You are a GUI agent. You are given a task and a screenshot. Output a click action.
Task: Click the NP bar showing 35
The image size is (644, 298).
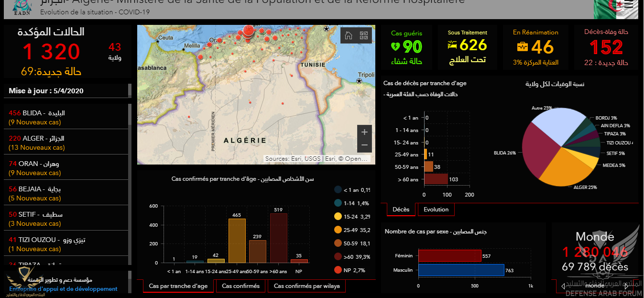(x=299, y=261)
